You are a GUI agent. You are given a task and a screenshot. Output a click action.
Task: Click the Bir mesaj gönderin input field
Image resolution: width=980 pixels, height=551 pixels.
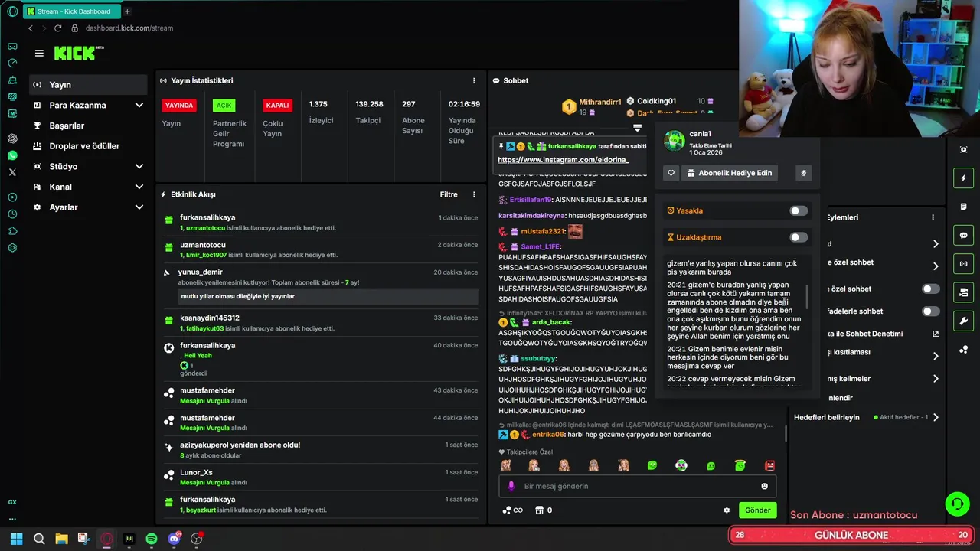(638, 486)
